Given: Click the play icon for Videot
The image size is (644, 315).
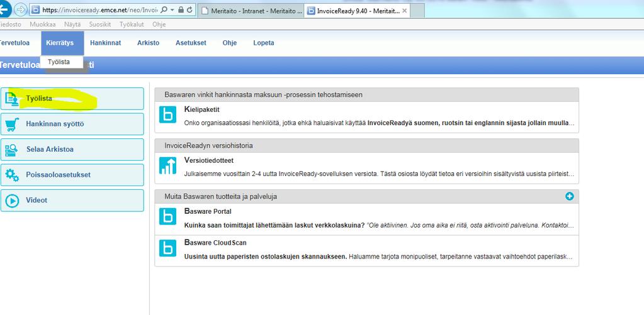Looking at the screenshot, I should (11, 201).
